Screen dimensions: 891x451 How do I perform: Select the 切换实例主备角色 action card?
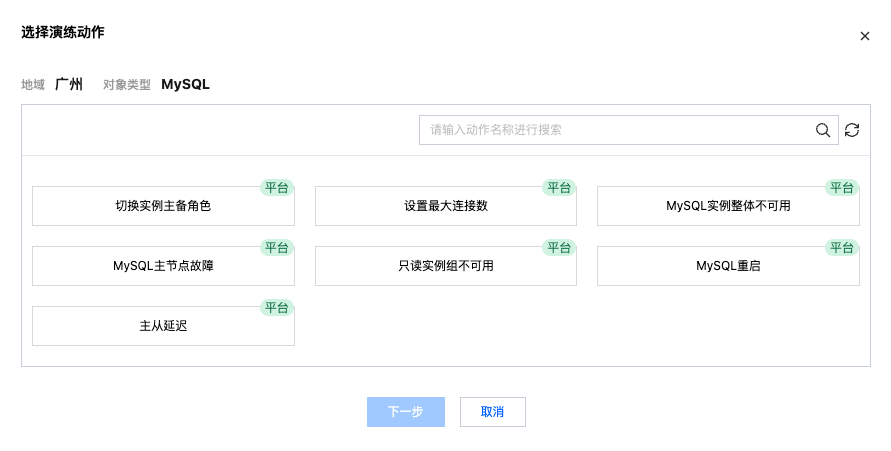click(163, 206)
